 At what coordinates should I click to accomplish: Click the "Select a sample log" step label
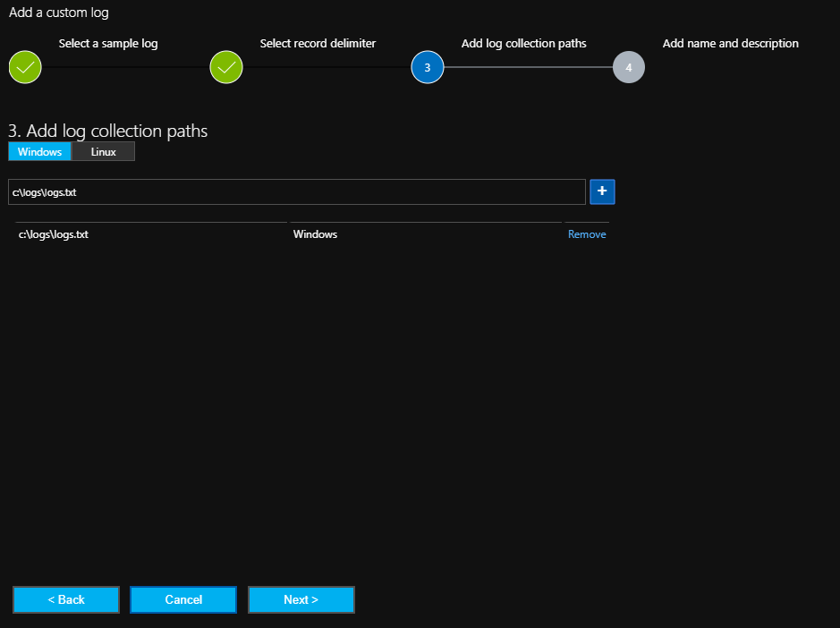[108, 43]
